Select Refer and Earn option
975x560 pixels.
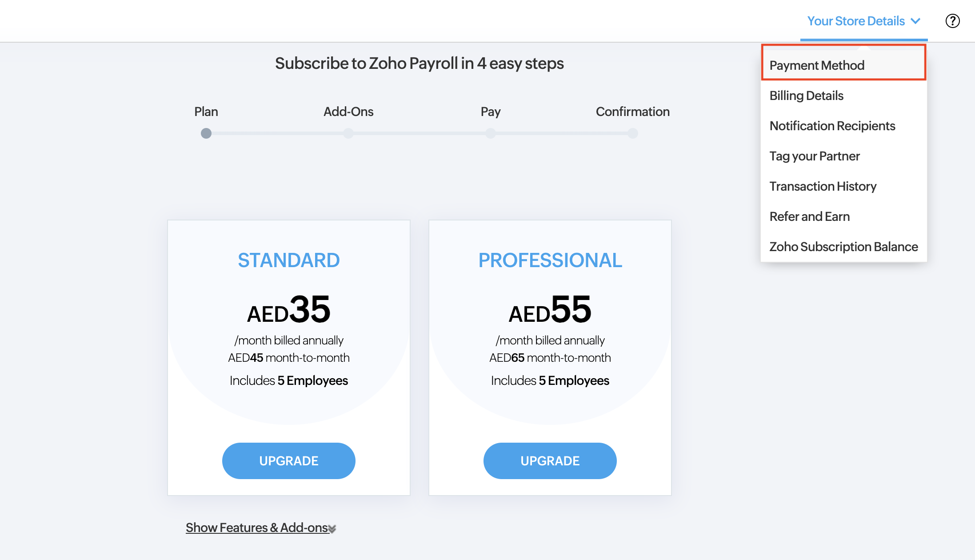[809, 216]
